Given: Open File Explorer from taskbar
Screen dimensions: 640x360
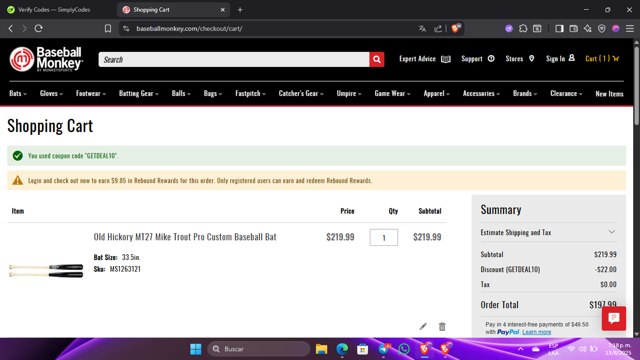Looking at the screenshot, I should pos(322,349).
